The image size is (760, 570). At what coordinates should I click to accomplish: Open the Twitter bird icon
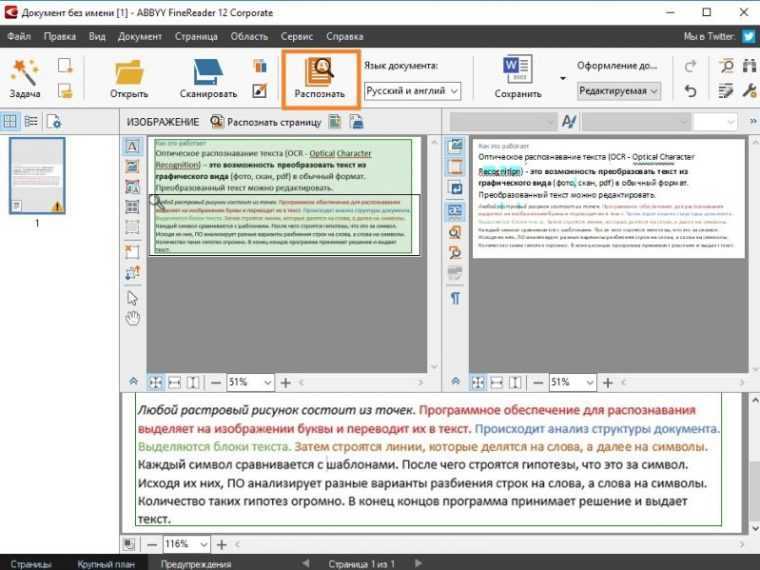coord(749,36)
